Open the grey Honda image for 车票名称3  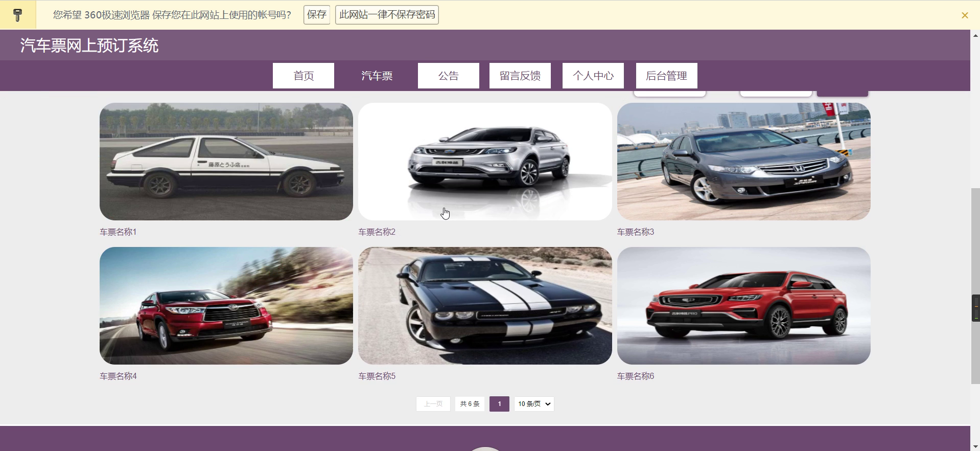point(744,162)
